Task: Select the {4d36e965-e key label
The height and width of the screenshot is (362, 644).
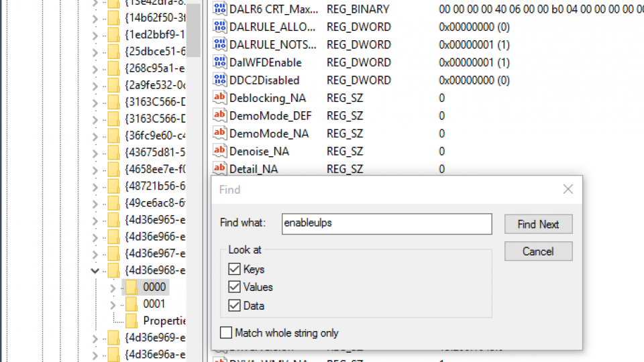Action: click(x=155, y=220)
